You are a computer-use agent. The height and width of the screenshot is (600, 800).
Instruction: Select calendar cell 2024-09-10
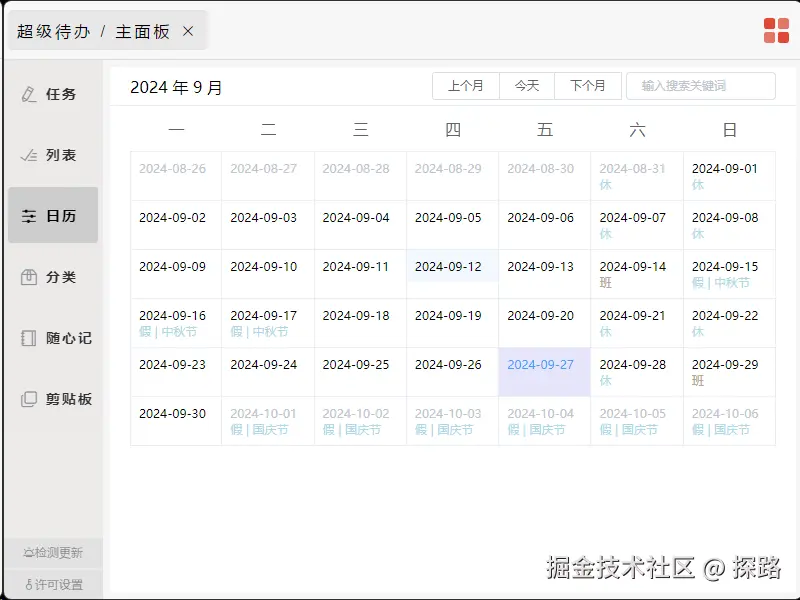click(x=268, y=274)
